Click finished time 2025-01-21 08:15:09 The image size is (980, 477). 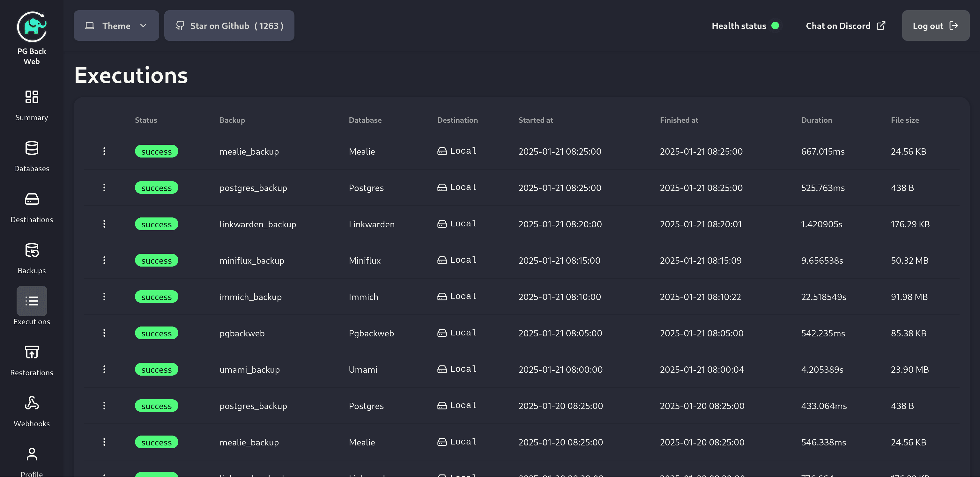(x=700, y=261)
